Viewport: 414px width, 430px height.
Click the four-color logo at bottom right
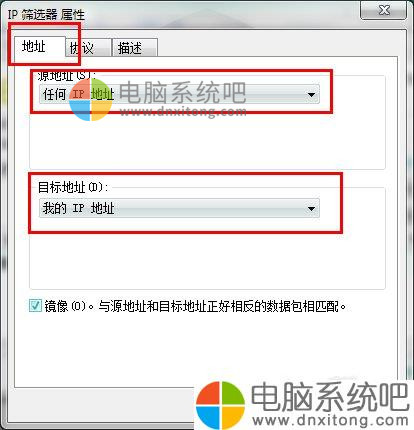coord(220,405)
